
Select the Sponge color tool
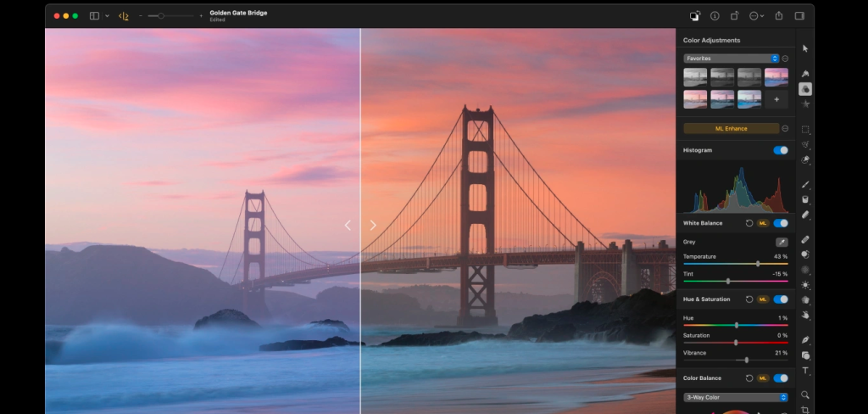805,299
